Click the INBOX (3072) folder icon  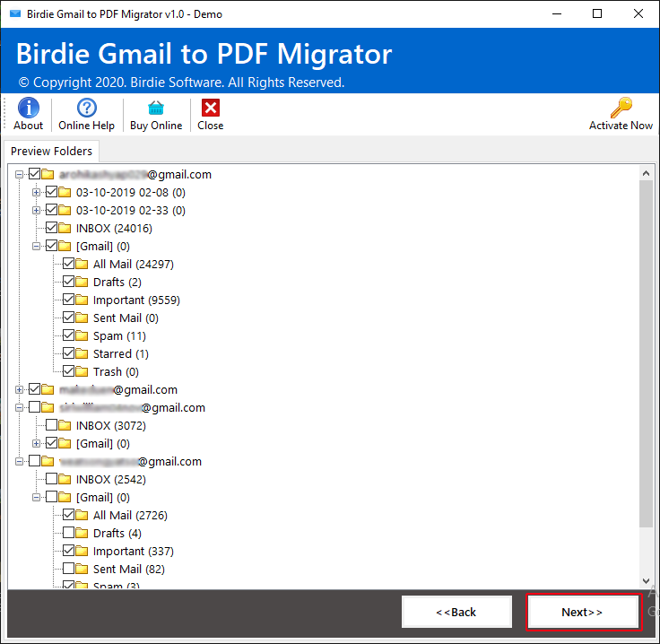(x=65, y=425)
